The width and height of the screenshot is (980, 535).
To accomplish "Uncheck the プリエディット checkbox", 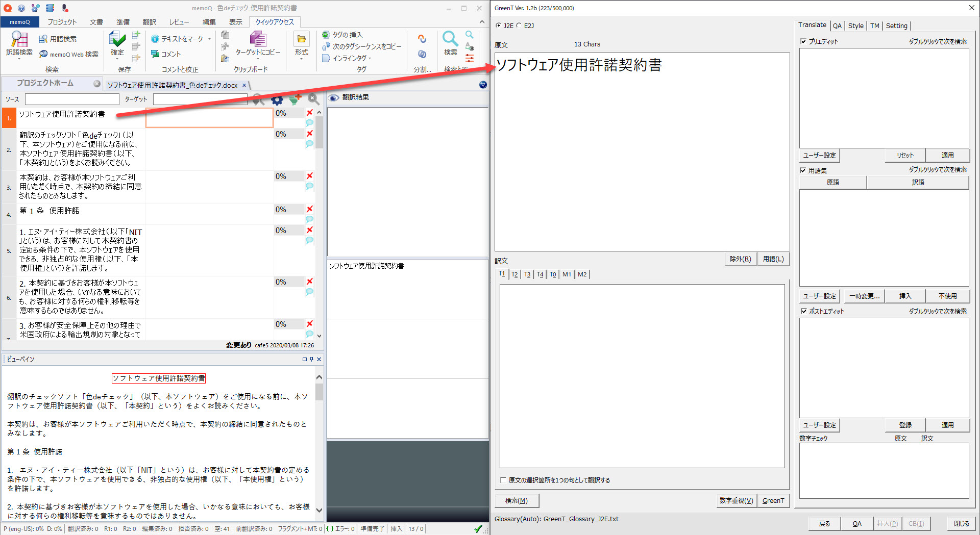I will point(803,41).
